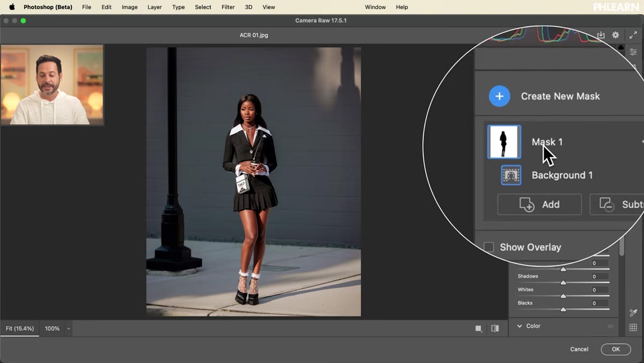Enable the Show Overlay checkbox

point(489,247)
